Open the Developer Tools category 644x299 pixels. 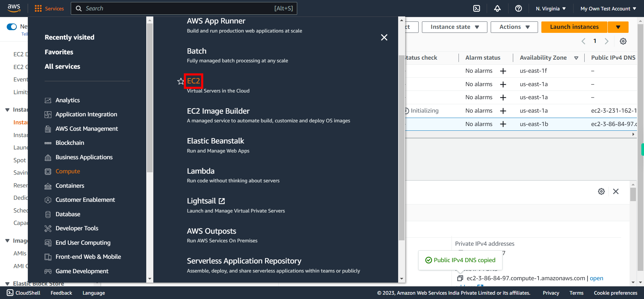pos(77,228)
